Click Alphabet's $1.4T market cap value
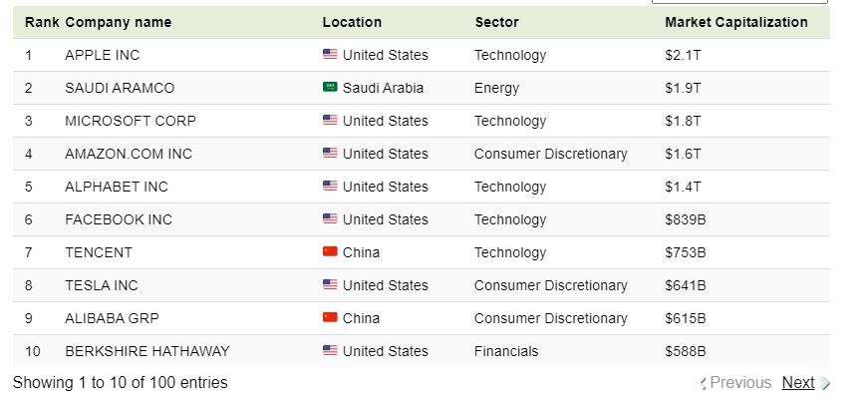The width and height of the screenshot is (868, 400). 683,187
